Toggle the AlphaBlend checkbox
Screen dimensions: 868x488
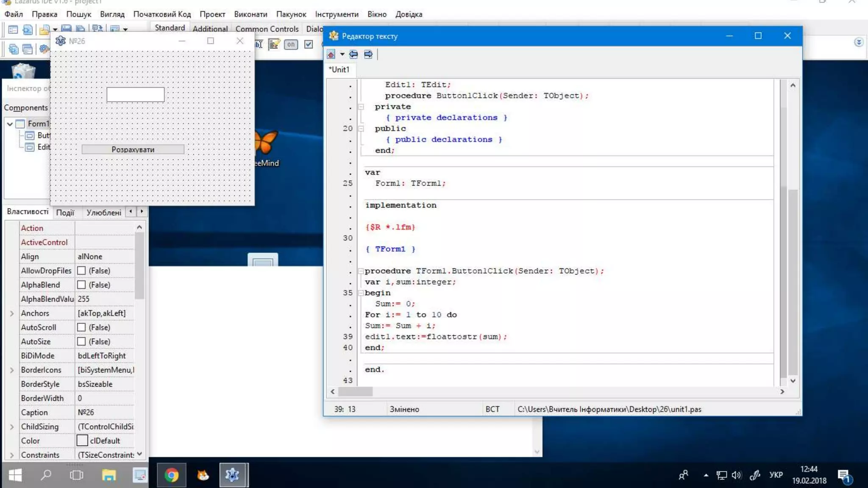(81, 285)
